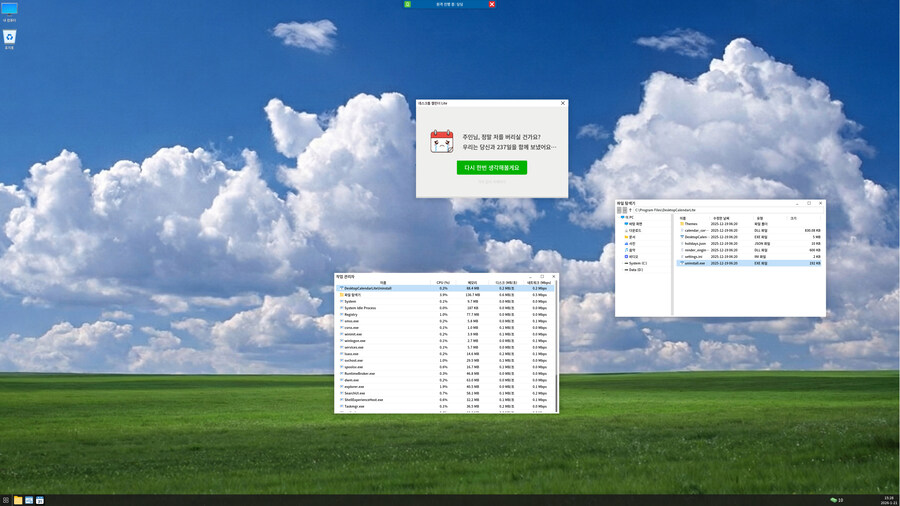Close the remote session bar with the red X

[x=492, y=4]
